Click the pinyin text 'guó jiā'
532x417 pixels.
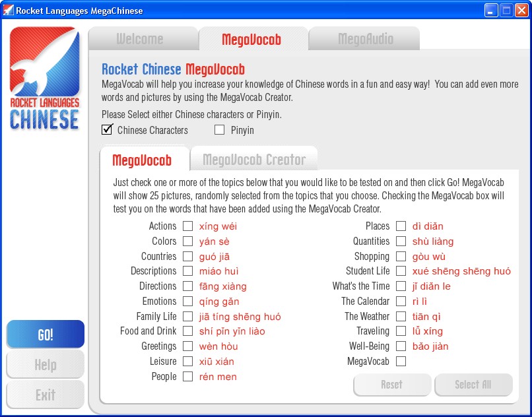coord(215,257)
